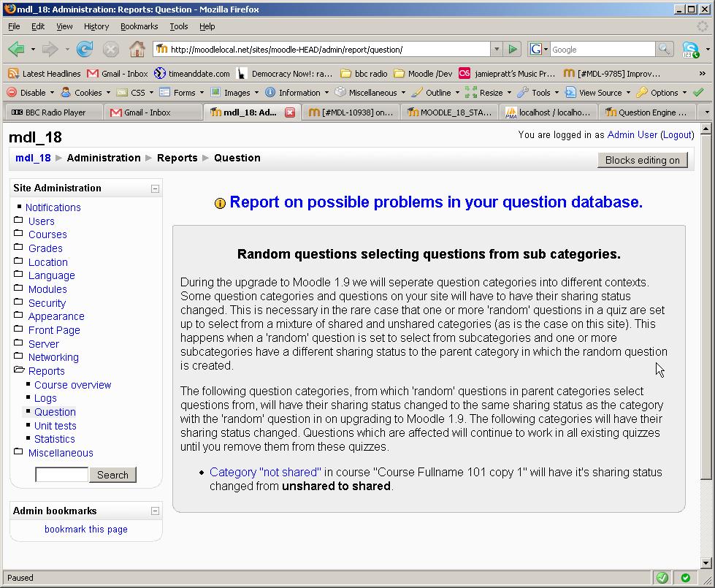Click the Skype icon in the toolbar

tap(690, 50)
